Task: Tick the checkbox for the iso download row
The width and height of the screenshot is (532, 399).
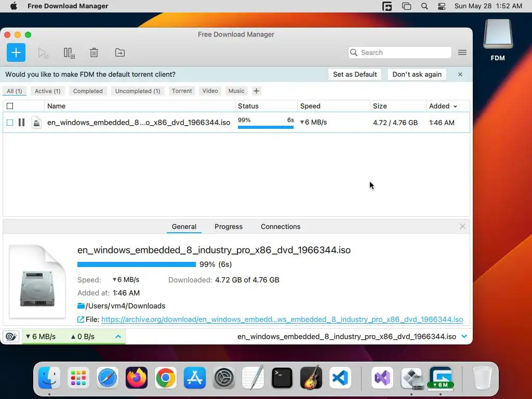Action: click(x=10, y=123)
